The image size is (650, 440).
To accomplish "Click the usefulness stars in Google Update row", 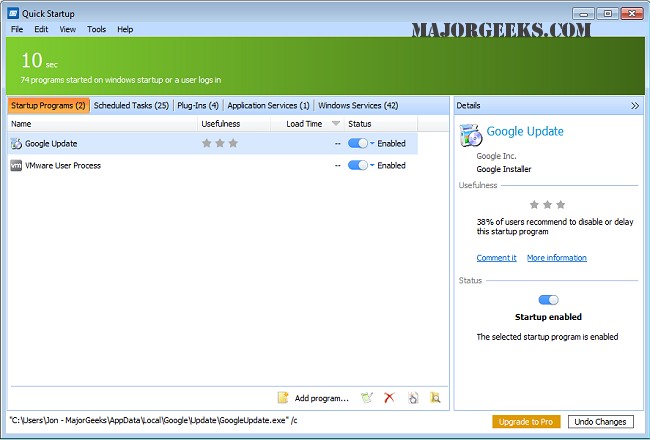I will click(x=220, y=143).
